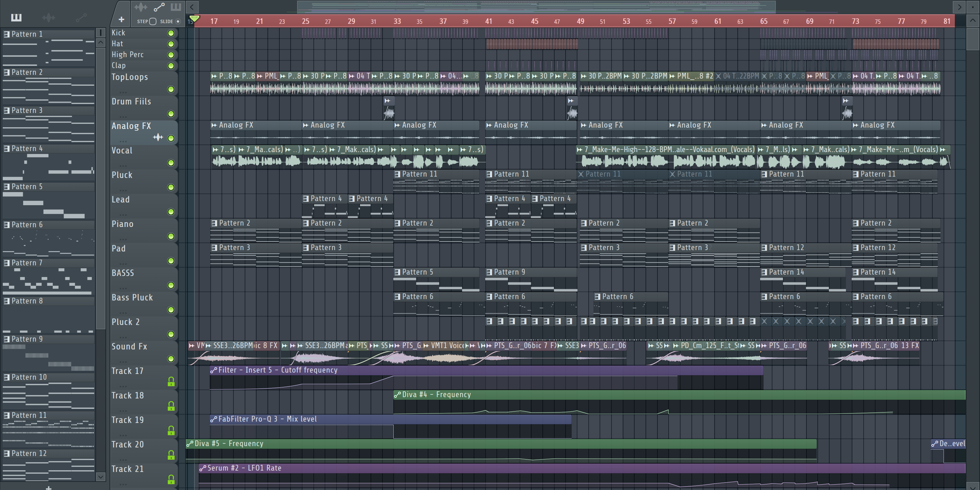Mute the TopLoops track
Screen dimensions: 980x490
(171, 89)
